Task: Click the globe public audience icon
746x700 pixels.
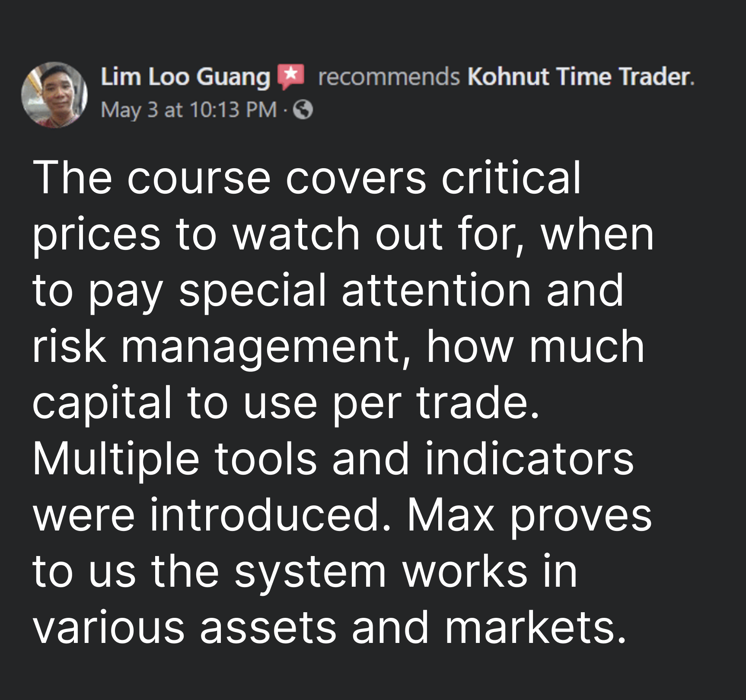Action: 303,109
